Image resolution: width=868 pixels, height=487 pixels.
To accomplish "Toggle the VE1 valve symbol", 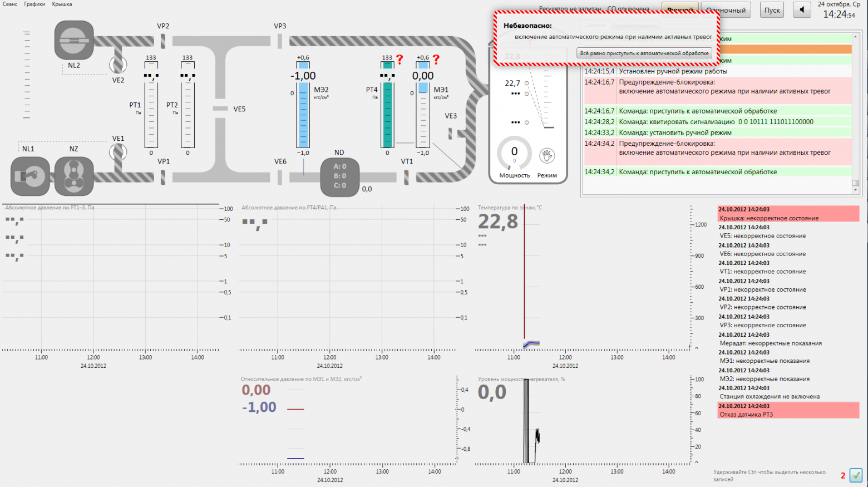I will pyautogui.click(x=118, y=152).
